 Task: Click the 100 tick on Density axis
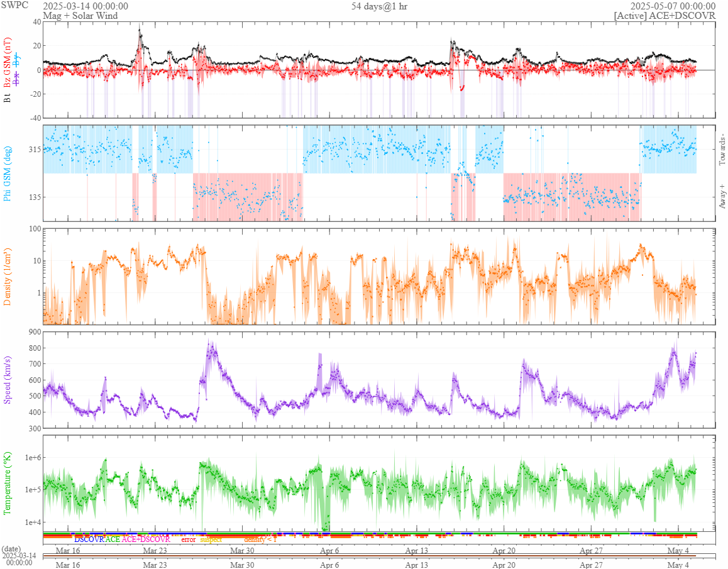tap(35, 228)
